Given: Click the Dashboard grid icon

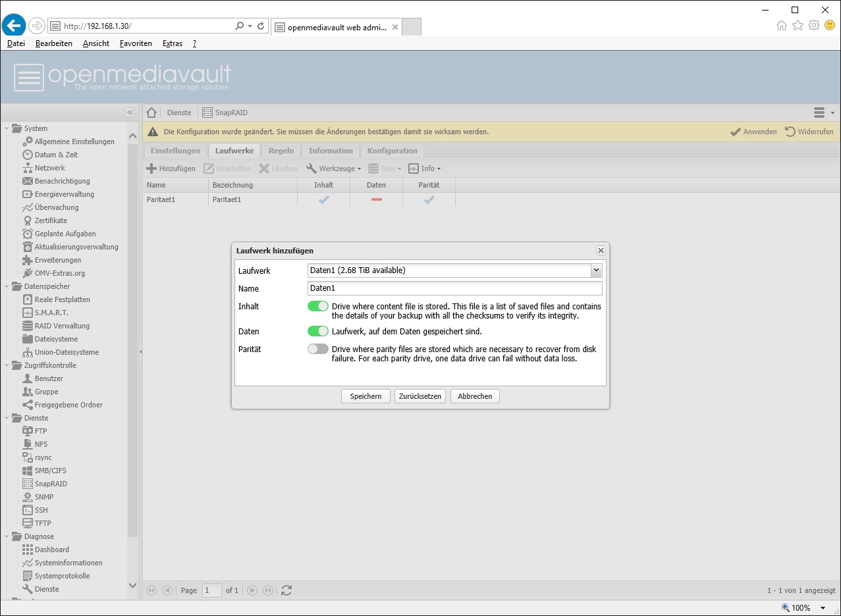Looking at the screenshot, I should pos(28,550).
